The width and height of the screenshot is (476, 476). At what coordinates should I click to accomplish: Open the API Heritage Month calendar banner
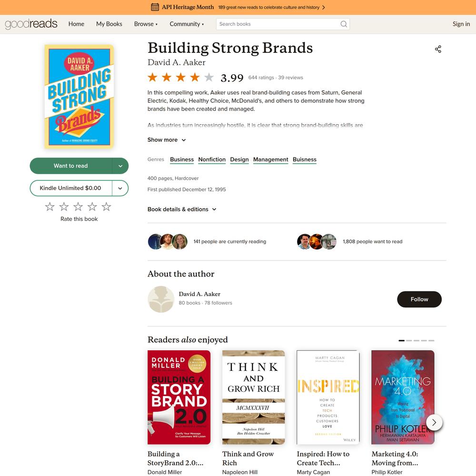tap(238, 7)
